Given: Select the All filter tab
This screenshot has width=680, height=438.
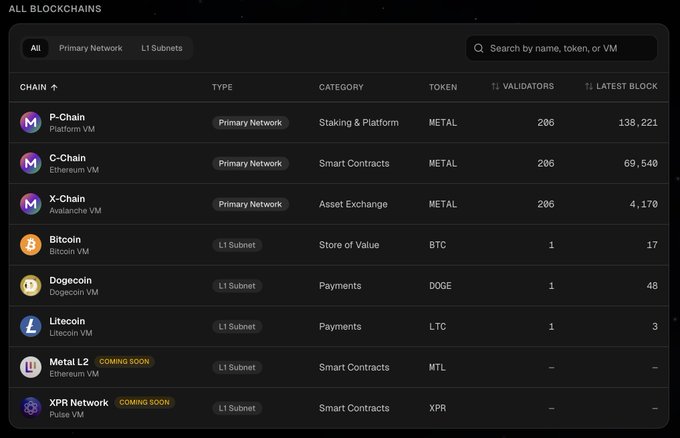Looking at the screenshot, I should click(36, 48).
